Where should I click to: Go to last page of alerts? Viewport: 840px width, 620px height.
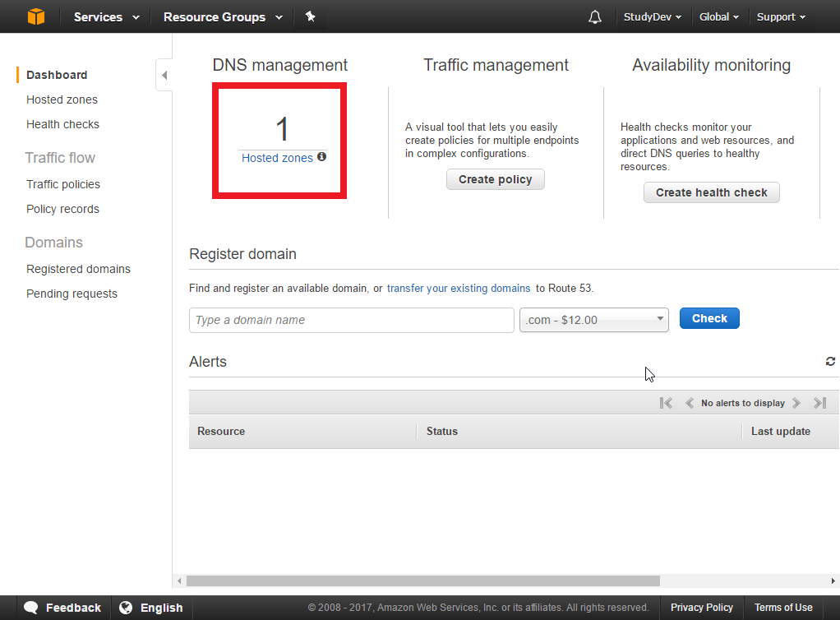[x=819, y=403]
